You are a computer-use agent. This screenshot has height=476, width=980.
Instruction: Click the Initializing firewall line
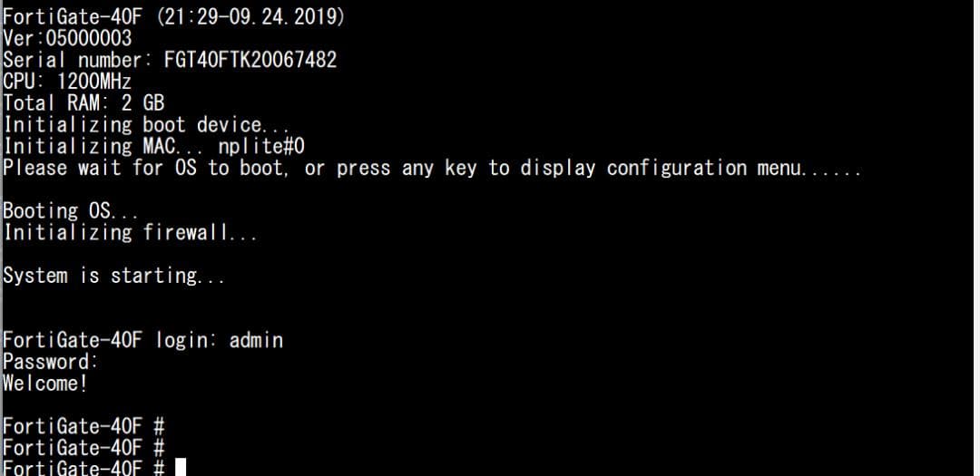(130, 232)
